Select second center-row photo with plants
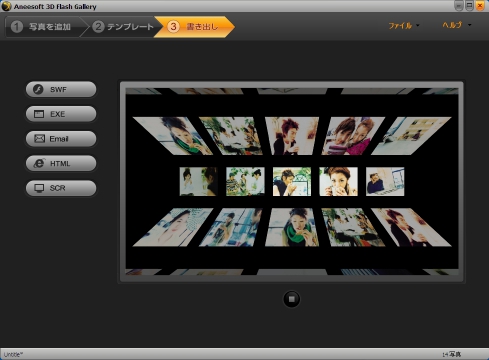The width and height of the screenshot is (489, 360). point(245,181)
